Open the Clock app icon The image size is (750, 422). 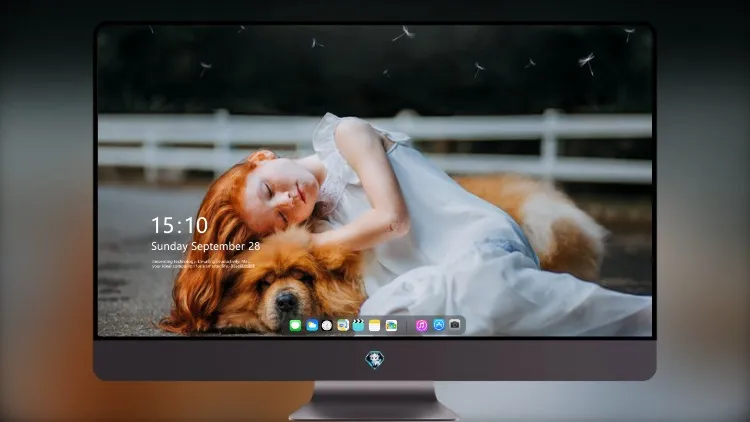(x=327, y=325)
